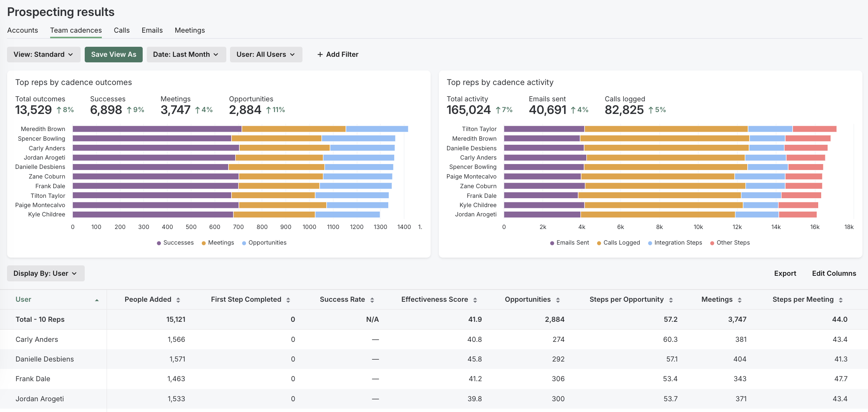Screen dimensions: 868x412
Task: Add a new filter with the plus icon
Action: pyautogui.click(x=337, y=54)
